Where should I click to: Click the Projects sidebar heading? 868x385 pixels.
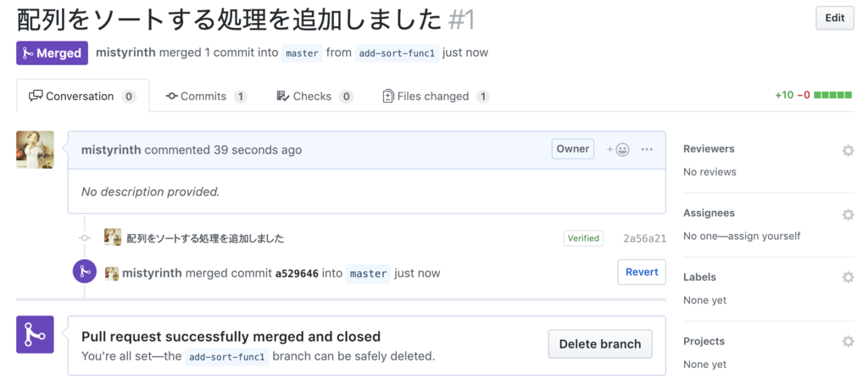tap(704, 341)
